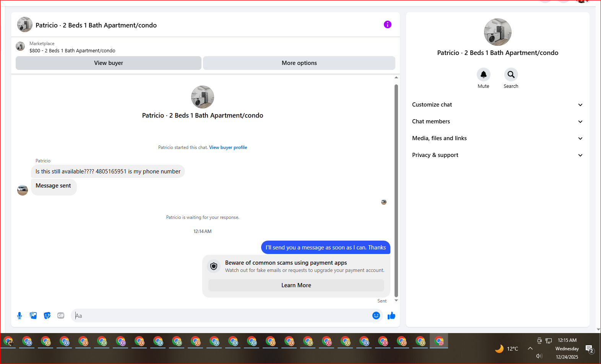Expand the Privacy & support section

[x=497, y=155]
